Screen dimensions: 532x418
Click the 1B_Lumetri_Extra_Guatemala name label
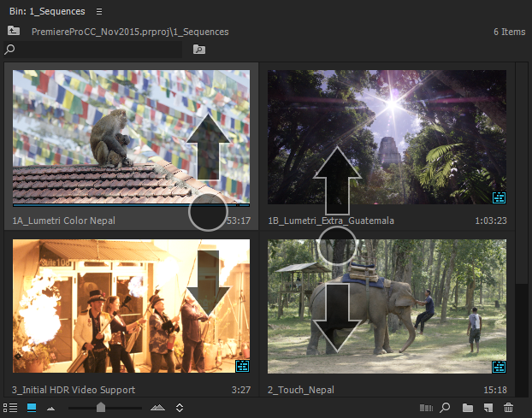pyautogui.click(x=331, y=221)
